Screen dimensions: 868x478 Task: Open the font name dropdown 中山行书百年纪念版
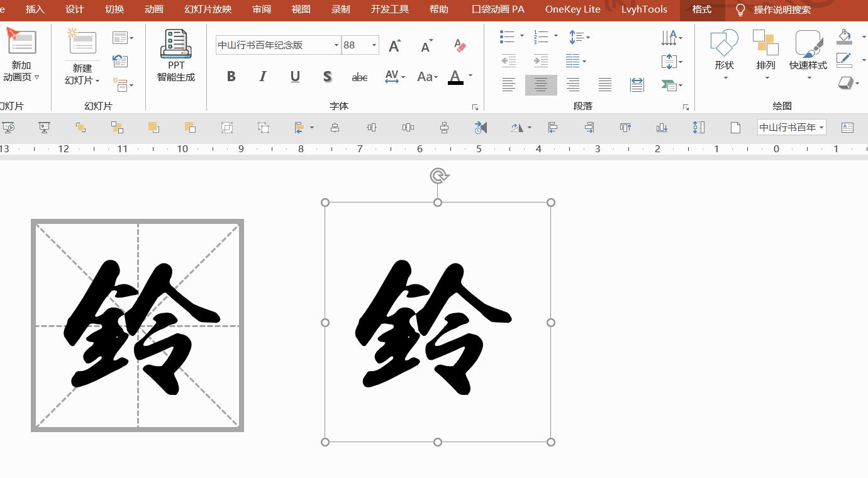click(x=337, y=45)
